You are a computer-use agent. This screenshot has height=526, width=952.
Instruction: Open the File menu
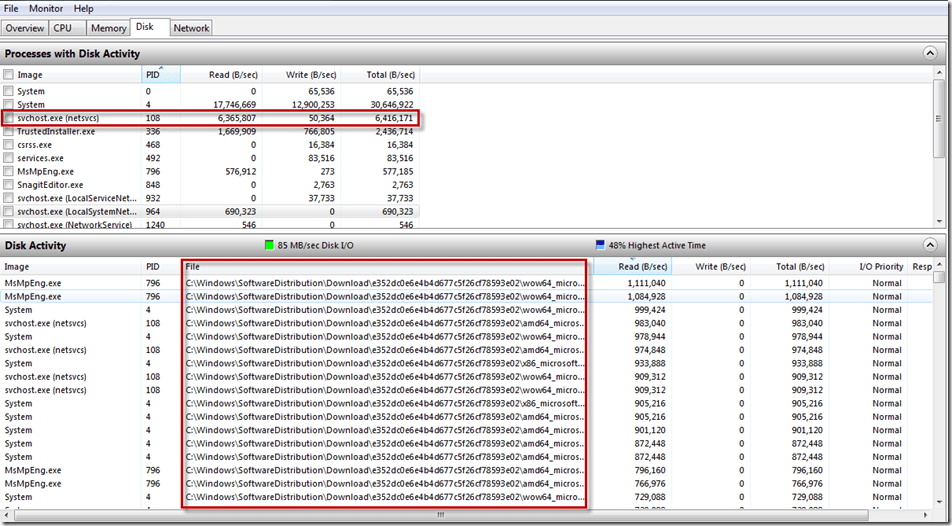(x=11, y=8)
